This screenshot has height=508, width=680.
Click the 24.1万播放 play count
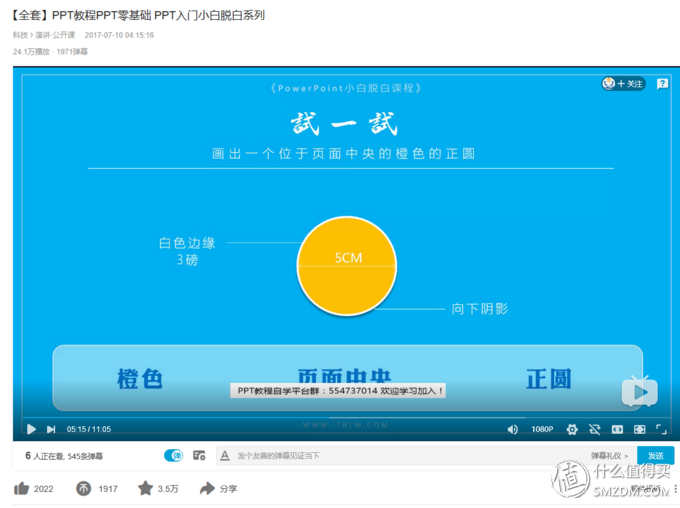click(31, 52)
